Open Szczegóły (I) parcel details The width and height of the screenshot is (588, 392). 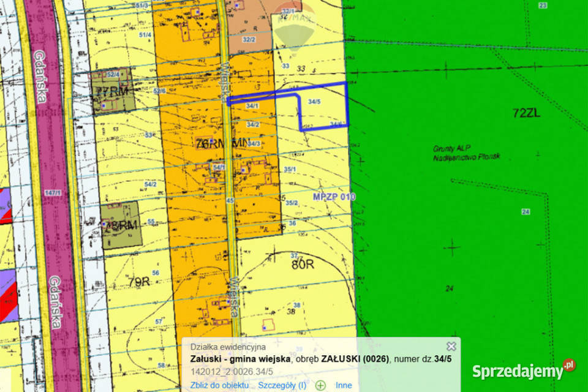(x=282, y=385)
